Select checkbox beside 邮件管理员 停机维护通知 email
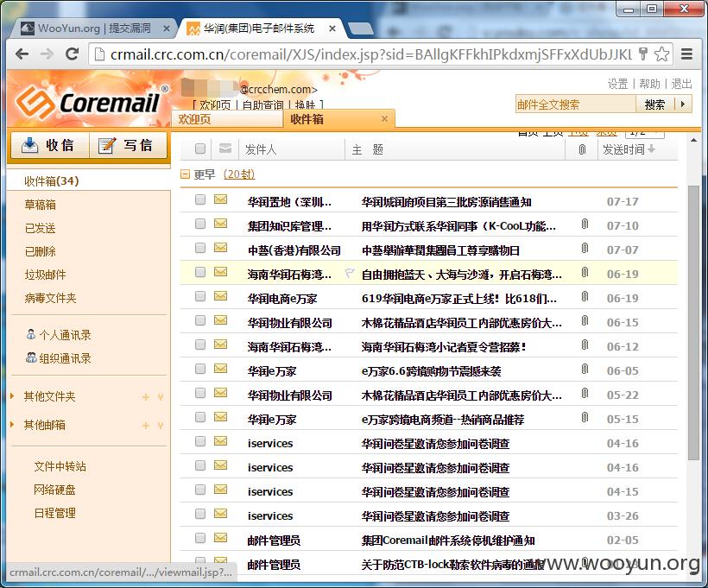 [200, 538]
